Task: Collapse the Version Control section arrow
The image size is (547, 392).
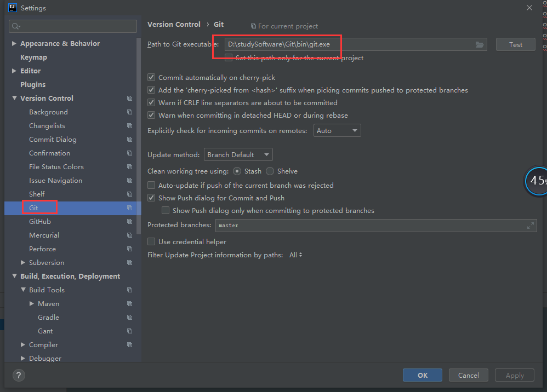Action: (x=14, y=98)
